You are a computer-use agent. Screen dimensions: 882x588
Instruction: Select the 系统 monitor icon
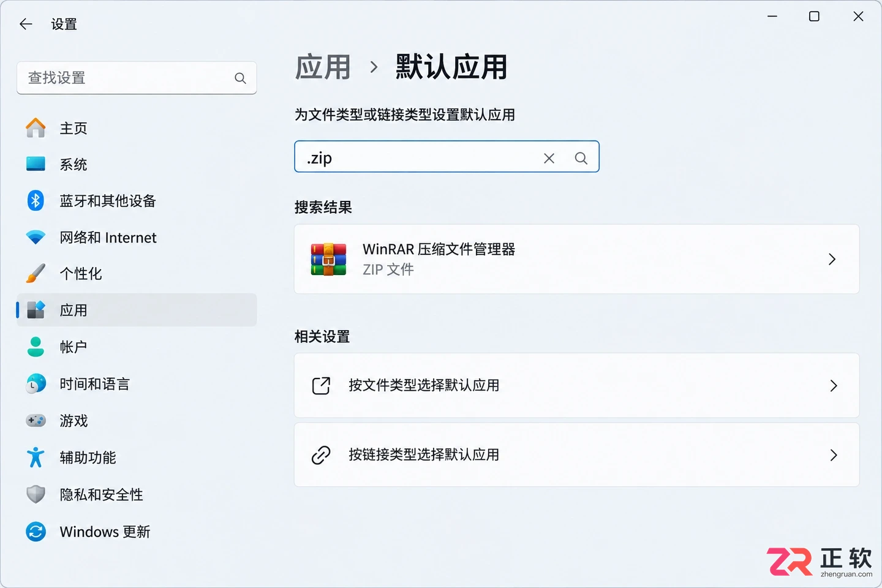point(36,164)
